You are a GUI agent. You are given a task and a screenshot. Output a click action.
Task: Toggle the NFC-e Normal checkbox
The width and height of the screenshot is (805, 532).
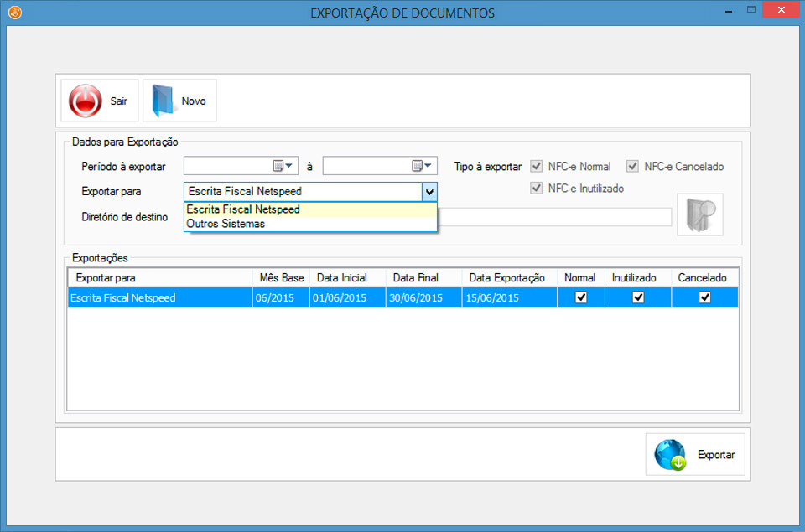click(x=537, y=166)
